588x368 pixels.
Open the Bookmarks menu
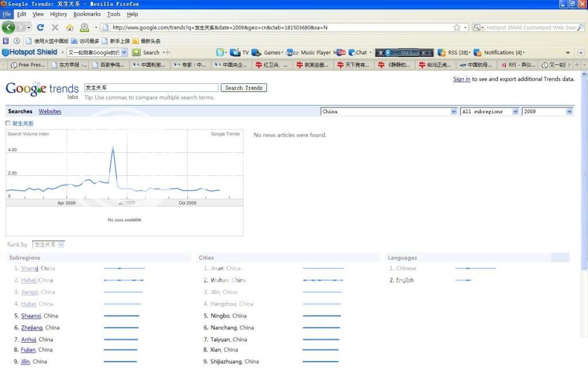coord(87,14)
